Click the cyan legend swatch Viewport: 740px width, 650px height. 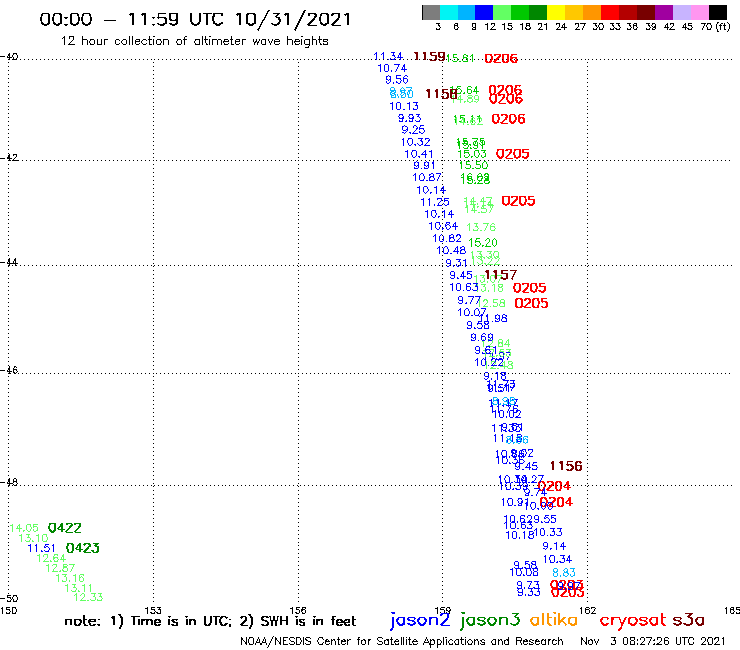pyautogui.click(x=449, y=13)
